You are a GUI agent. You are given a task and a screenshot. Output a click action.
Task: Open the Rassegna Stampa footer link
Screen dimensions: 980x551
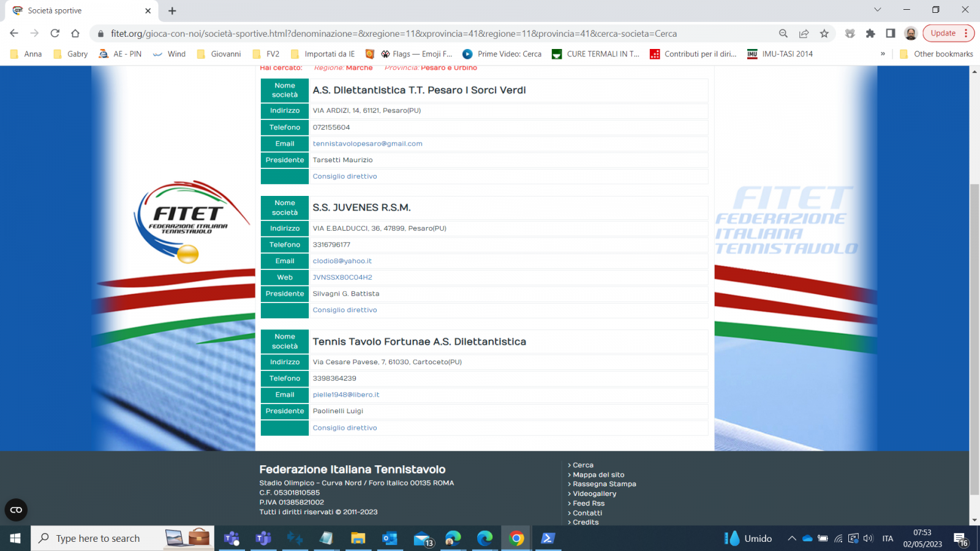(x=604, y=484)
